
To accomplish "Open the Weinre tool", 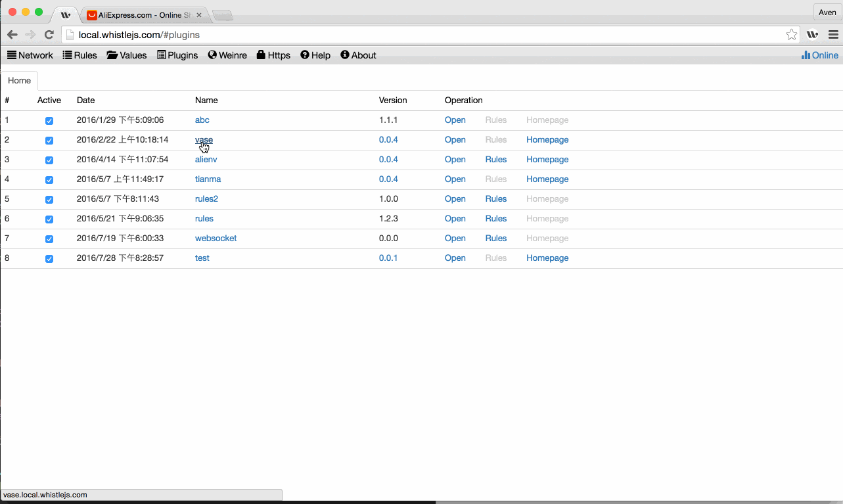I will (227, 55).
